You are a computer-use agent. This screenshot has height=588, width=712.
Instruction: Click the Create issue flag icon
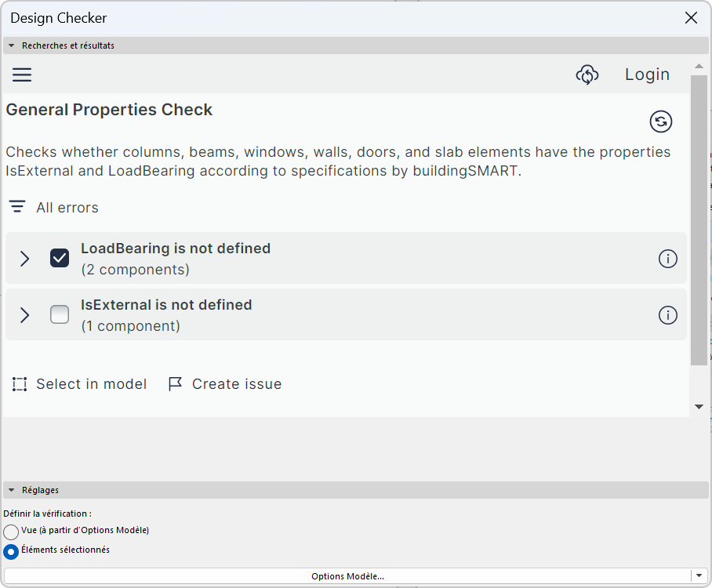point(176,384)
